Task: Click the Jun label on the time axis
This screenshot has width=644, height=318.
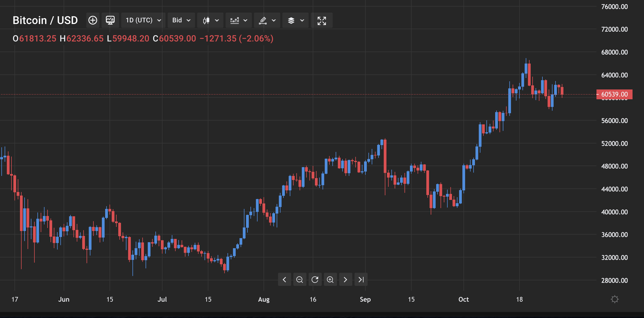Action: [x=64, y=299]
